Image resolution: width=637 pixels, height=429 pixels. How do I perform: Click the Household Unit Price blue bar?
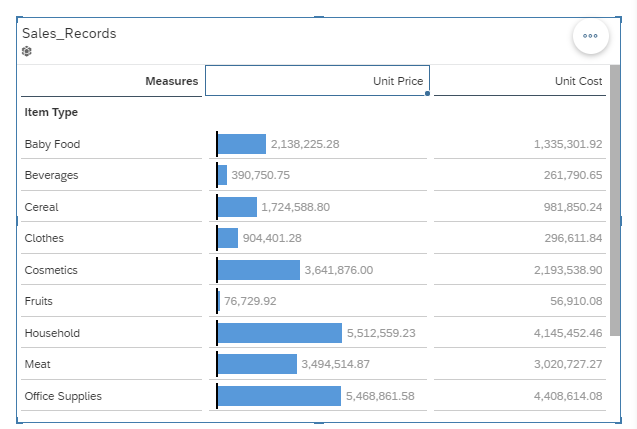pyautogui.click(x=279, y=333)
